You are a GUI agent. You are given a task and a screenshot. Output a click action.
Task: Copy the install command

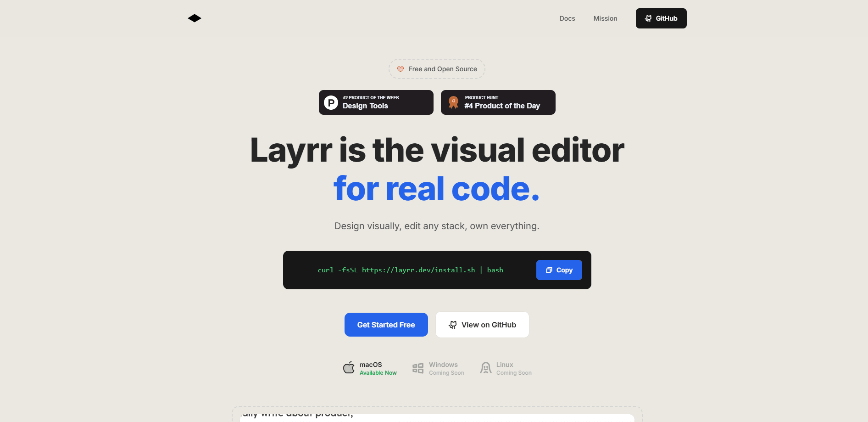coord(559,270)
